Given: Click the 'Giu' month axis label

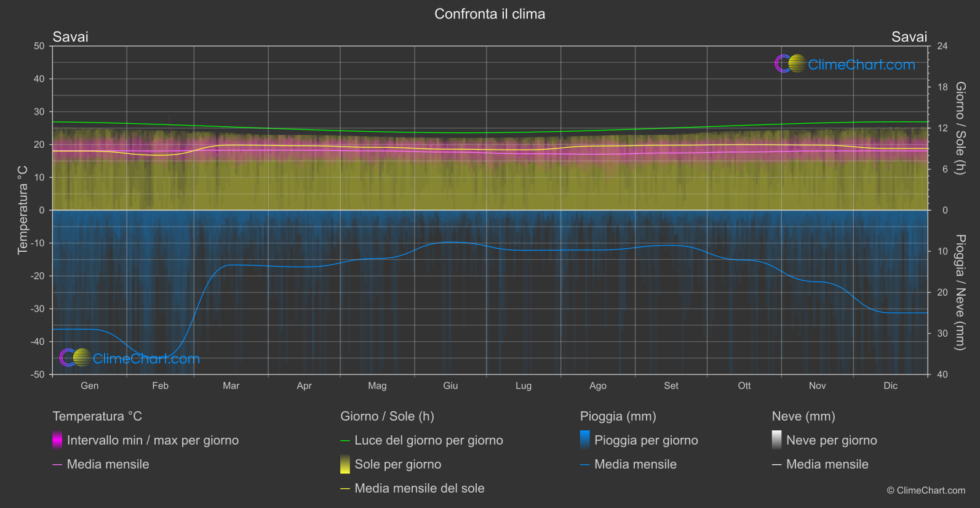Looking at the screenshot, I should coord(450,385).
